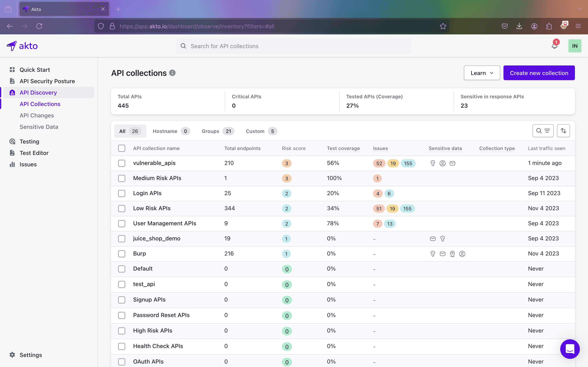Click the notification bell icon showing badge 1
Screen dimensions: 588x367
pyautogui.click(x=555, y=46)
